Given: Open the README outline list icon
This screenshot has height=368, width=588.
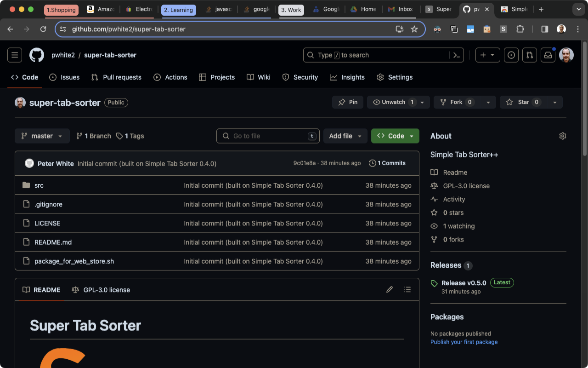Looking at the screenshot, I should 407,289.
